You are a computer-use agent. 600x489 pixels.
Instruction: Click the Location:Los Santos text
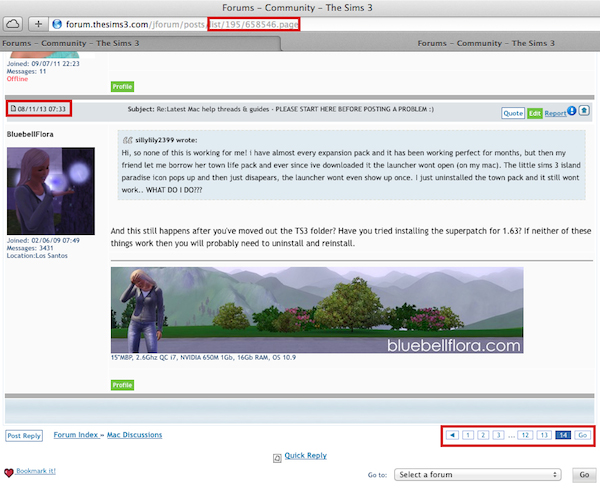tap(37, 256)
